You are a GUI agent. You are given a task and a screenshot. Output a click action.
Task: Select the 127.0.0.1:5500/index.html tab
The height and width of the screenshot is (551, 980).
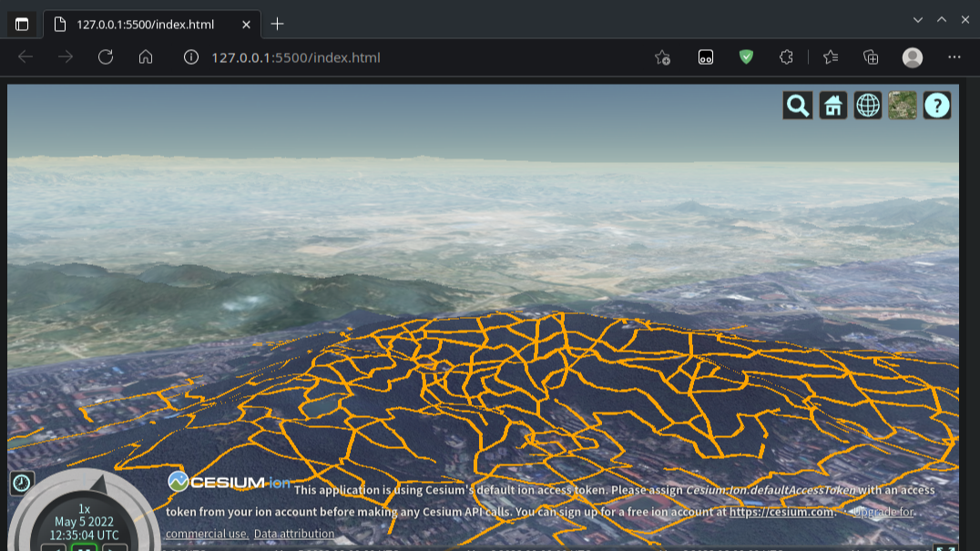(x=152, y=25)
